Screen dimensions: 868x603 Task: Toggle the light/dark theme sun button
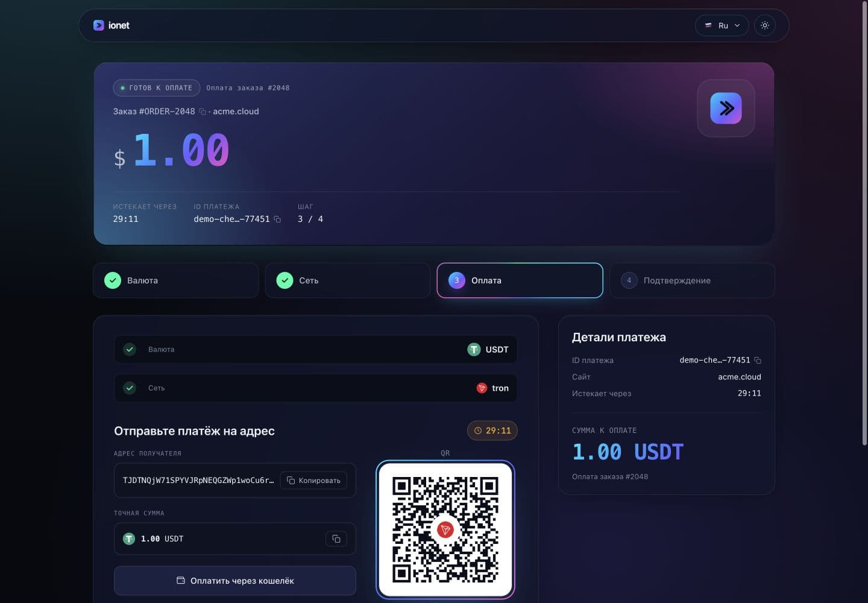(765, 25)
